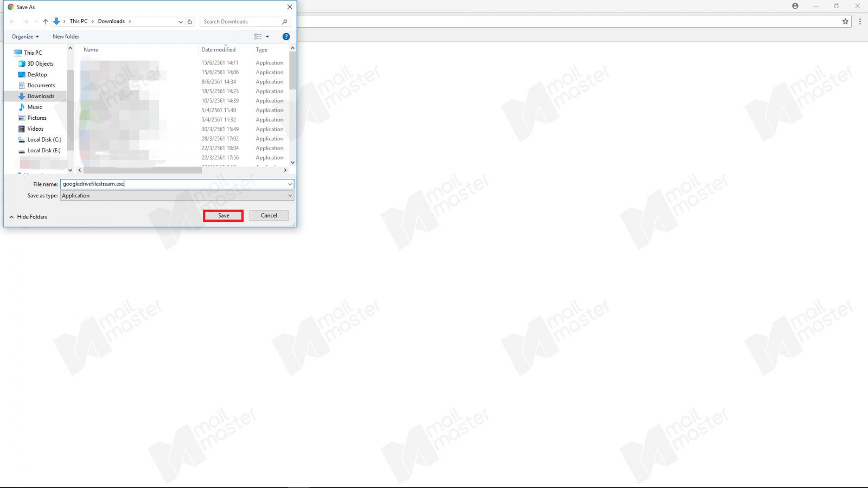Click the Forward navigation arrow

[25, 22]
